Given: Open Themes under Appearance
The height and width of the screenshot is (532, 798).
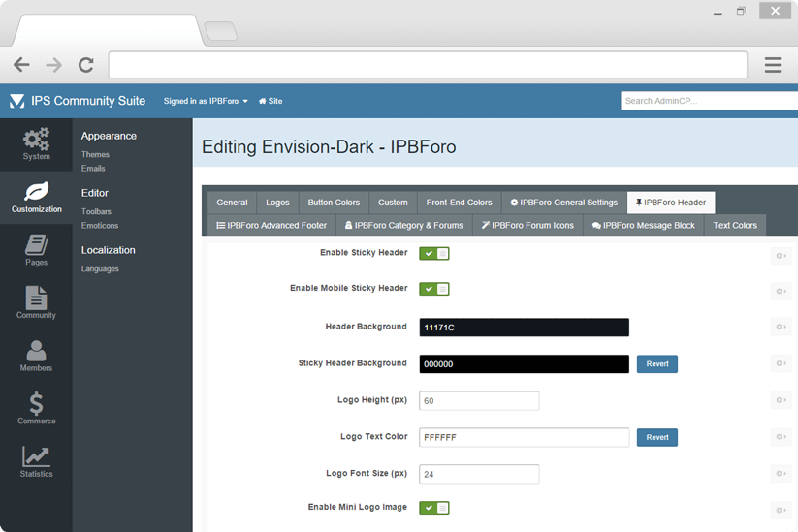Looking at the screenshot, I should pyautogui.click(x=95, y=154).
